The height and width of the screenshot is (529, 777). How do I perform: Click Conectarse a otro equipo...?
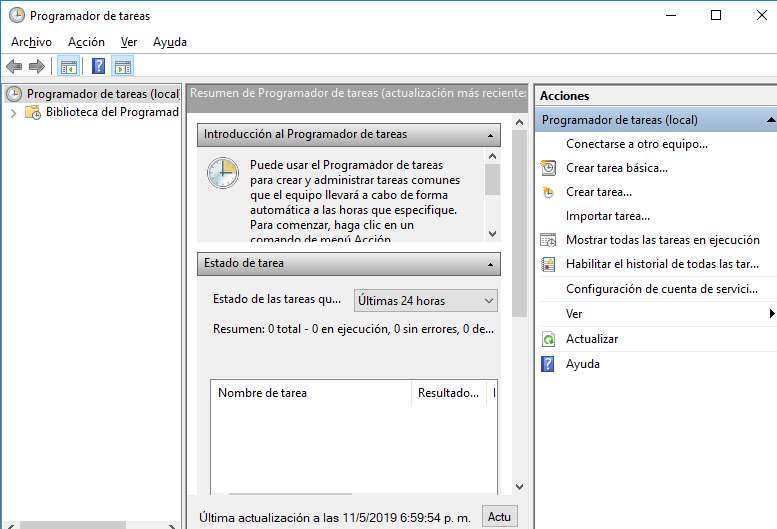pos(637,144)
